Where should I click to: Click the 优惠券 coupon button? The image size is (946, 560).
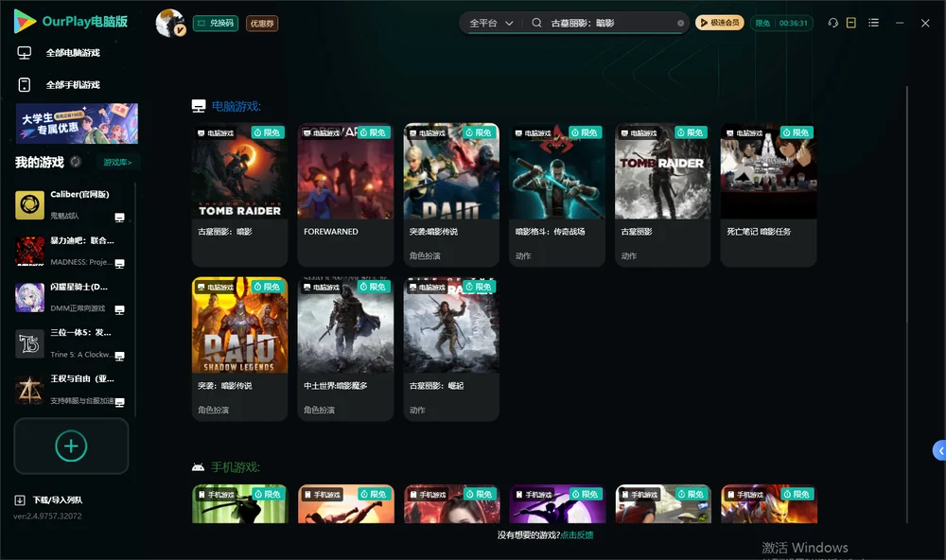click(x=262, y=24)
